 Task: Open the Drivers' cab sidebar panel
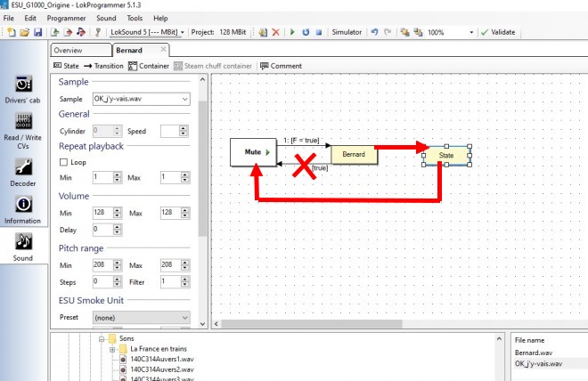(23, 90)
